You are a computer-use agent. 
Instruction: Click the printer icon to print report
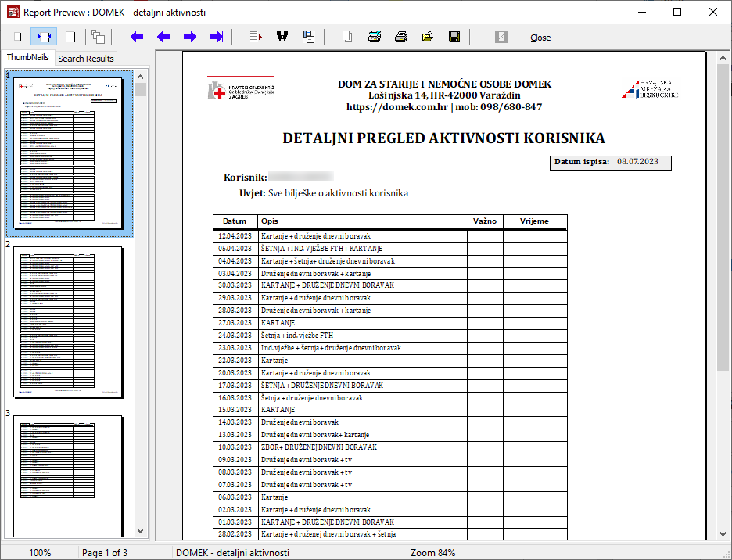click(401, 37)
